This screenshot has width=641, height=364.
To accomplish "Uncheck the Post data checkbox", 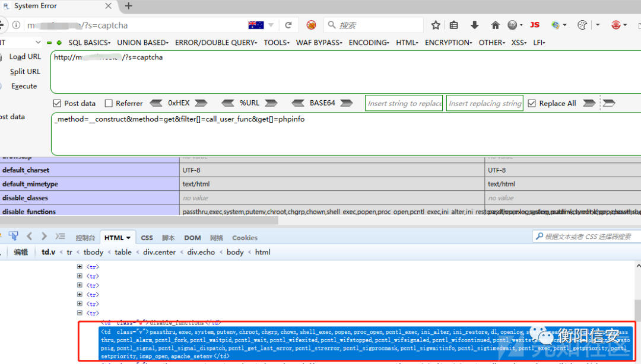I will tap(57, 103).
